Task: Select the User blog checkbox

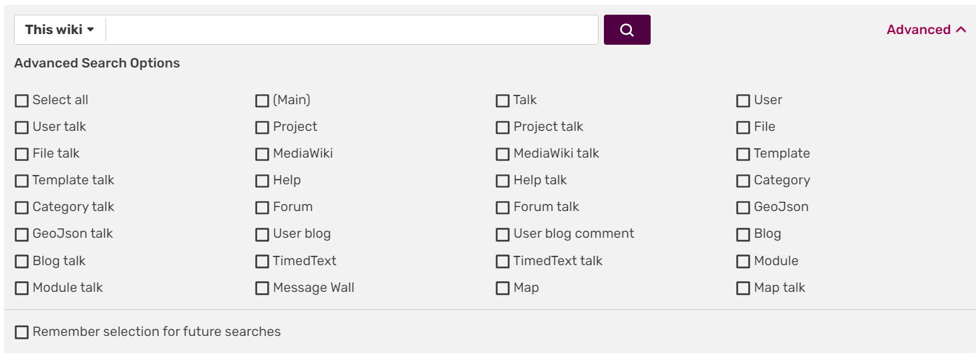Action: click(x=263, y=234)
